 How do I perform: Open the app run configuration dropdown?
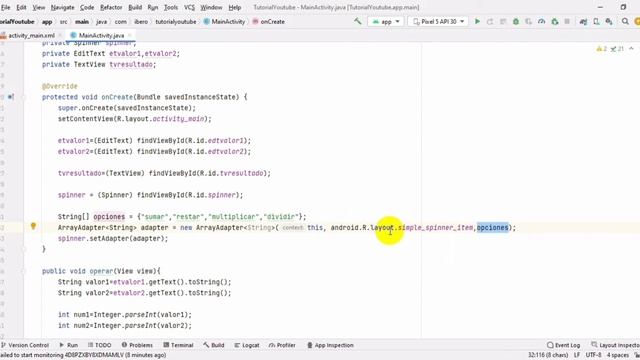pyautogui.click(x=386, y=21)
